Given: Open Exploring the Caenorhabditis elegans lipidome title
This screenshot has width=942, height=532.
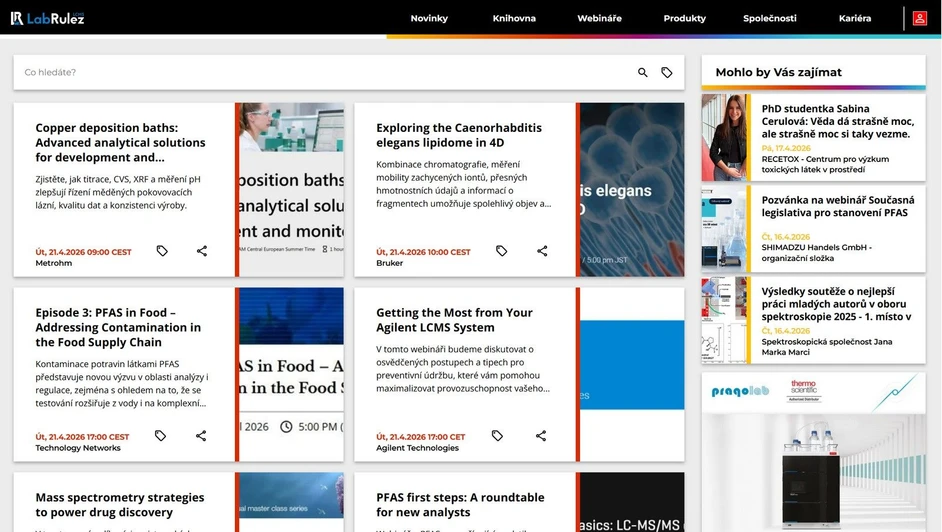Looking at the screenshot, I should point(459,135).
